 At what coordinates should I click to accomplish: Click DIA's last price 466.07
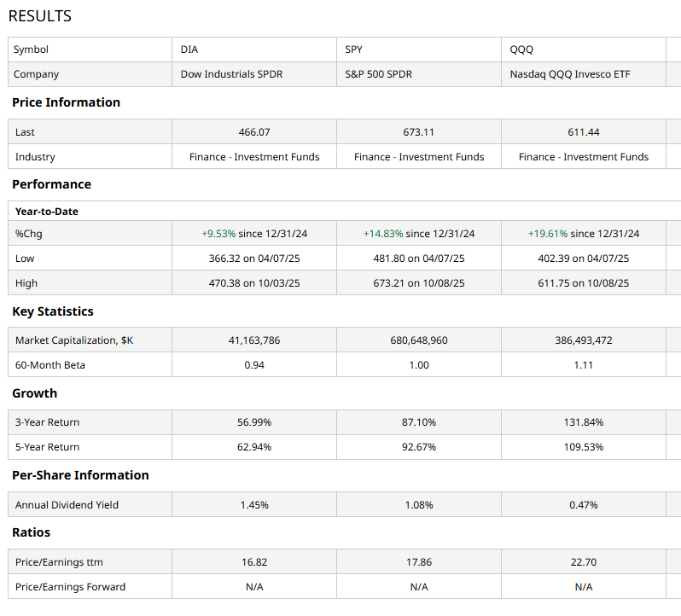[x=254, y=132]
